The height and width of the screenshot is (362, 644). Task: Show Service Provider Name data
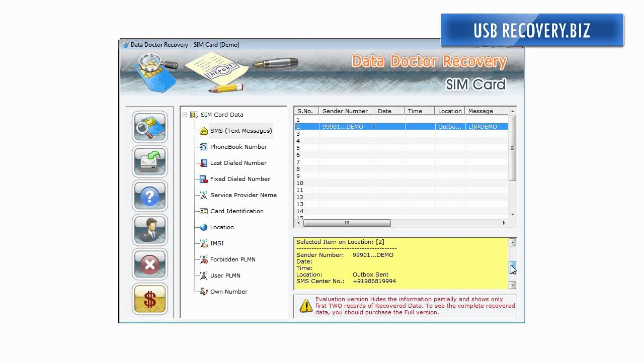tap(244, 195)
